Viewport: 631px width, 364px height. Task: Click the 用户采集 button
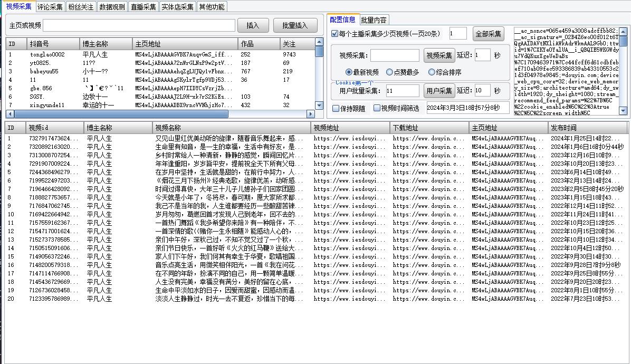point(439,91)
